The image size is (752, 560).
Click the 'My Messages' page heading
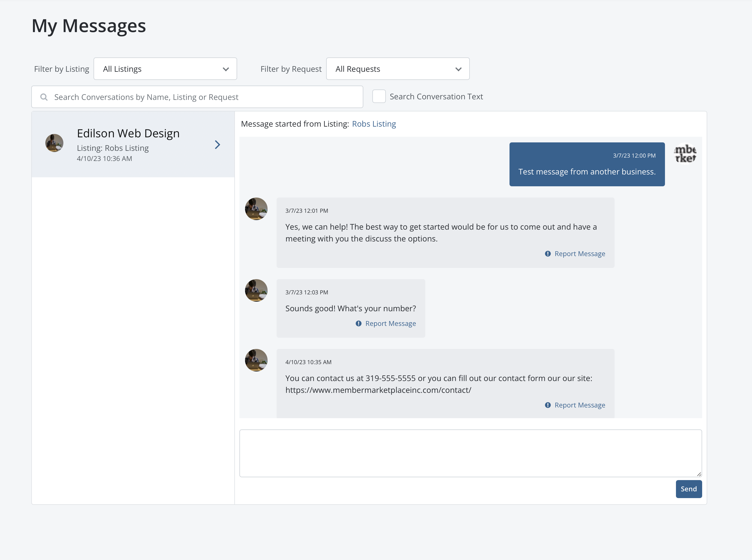88,26
